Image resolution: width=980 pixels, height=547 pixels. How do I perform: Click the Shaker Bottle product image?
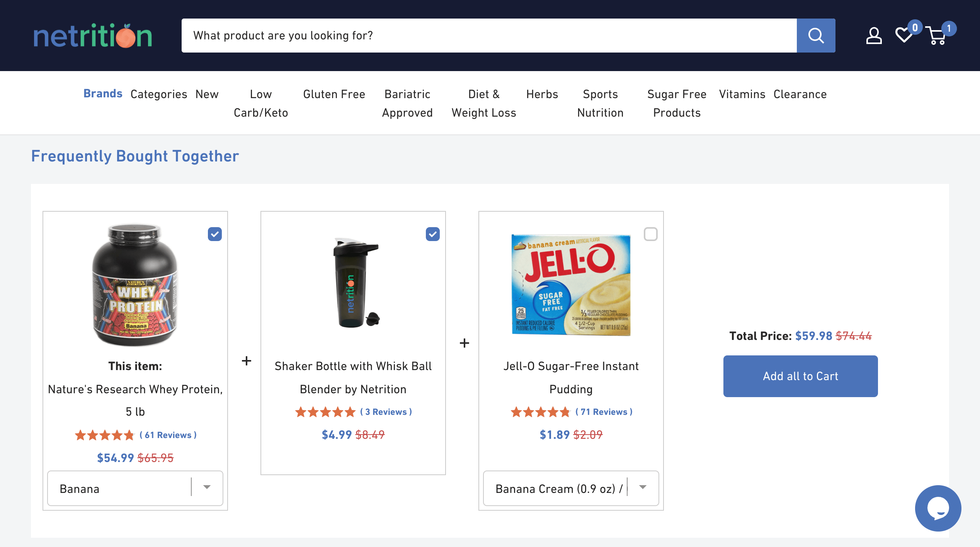click(356, 283)
